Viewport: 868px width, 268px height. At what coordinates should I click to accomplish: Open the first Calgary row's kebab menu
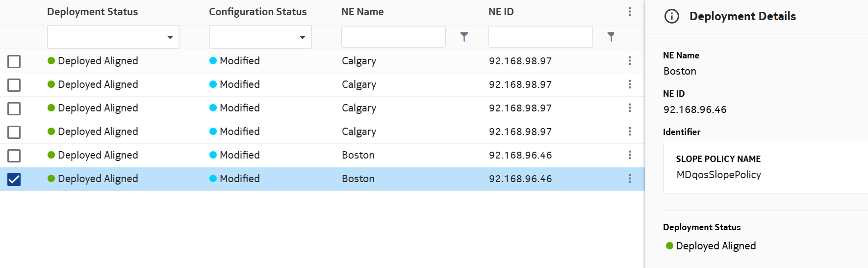click(630, 61)
